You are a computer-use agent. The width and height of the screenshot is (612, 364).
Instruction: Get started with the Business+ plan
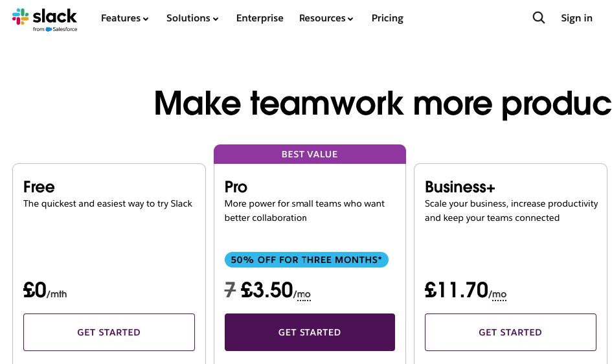coord(510,332)
